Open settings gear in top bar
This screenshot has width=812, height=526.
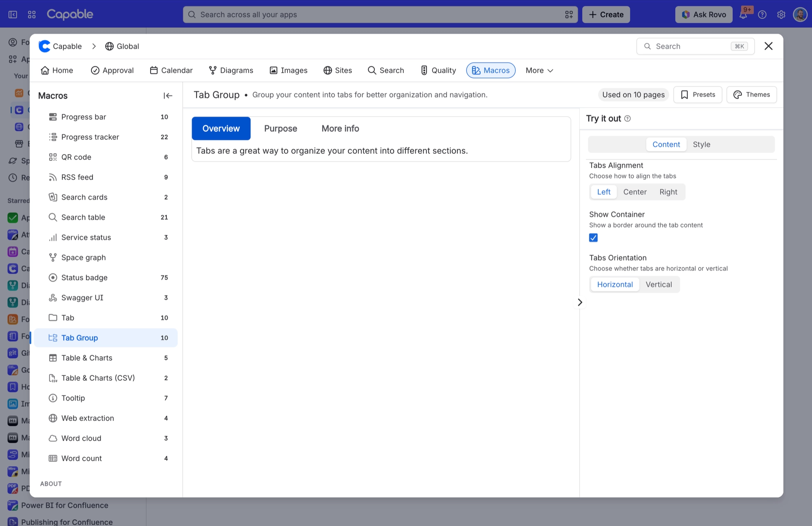[x=781, y=15]
